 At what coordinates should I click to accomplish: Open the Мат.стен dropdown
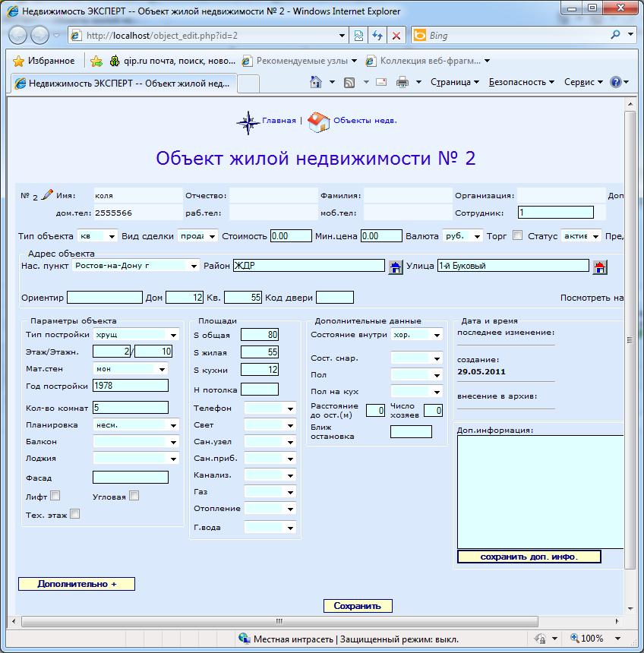131,369
